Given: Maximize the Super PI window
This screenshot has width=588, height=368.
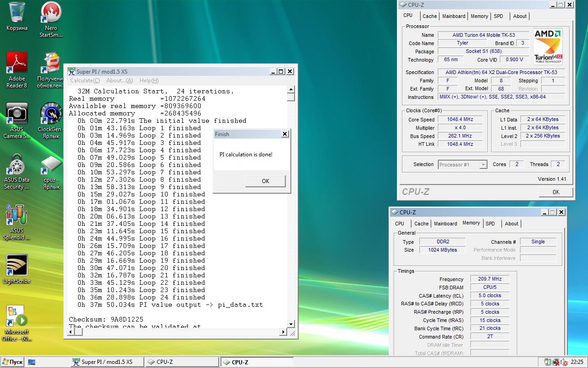Looking at the screenshot, I should (x=281, y=71).
